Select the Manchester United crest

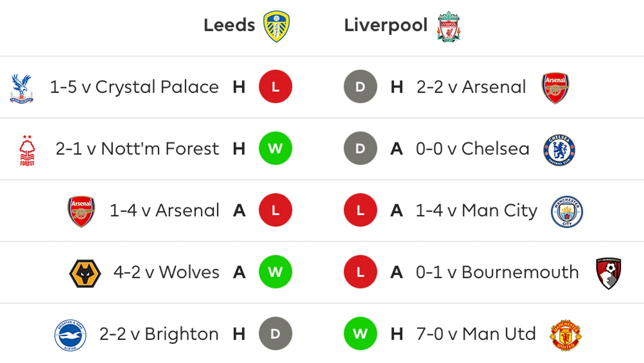(566, 335)
